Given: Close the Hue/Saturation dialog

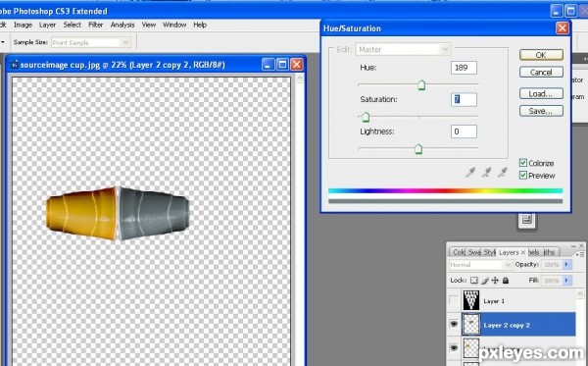Looking at the screenshot, I should click(x=562, y=28).
